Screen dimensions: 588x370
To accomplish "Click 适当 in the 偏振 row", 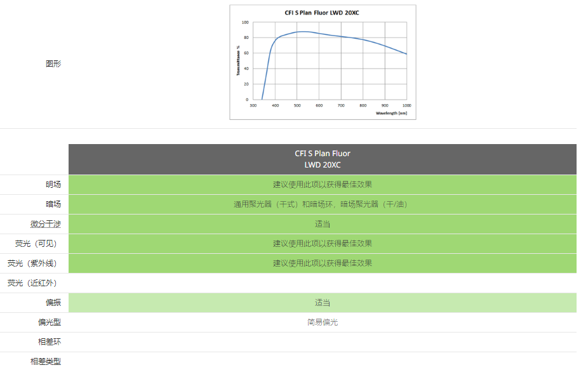I will click(323, 303).
